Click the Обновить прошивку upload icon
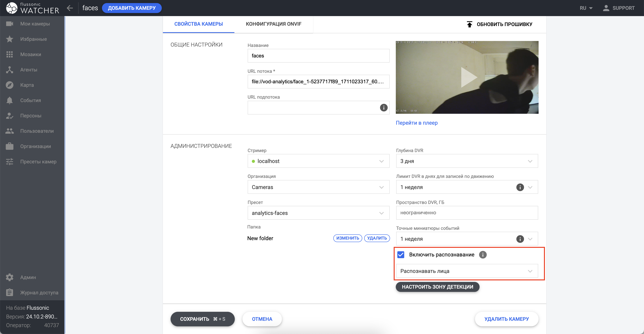The width and height of the screenshot is (644, 334). [x=469, y=24]
